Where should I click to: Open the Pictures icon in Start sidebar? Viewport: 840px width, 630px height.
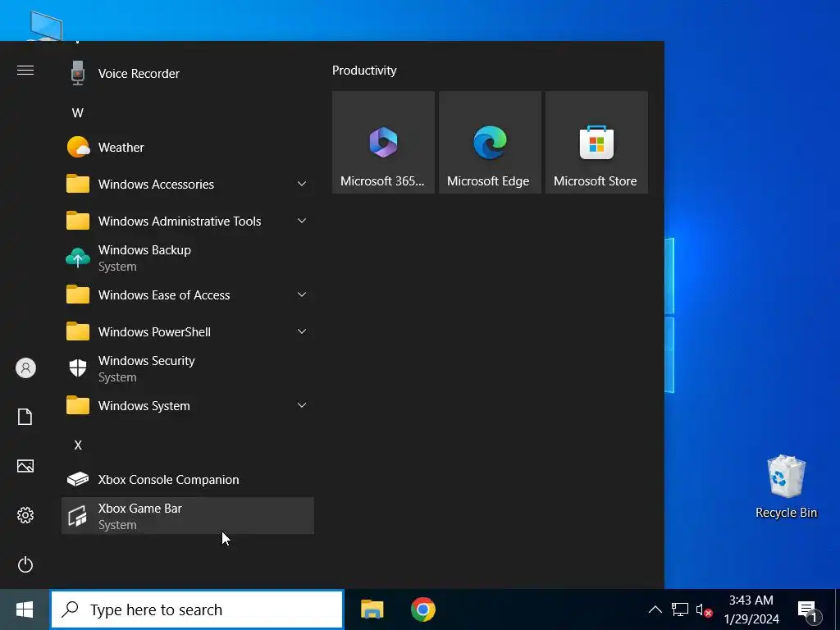click(x=25, y=466)
